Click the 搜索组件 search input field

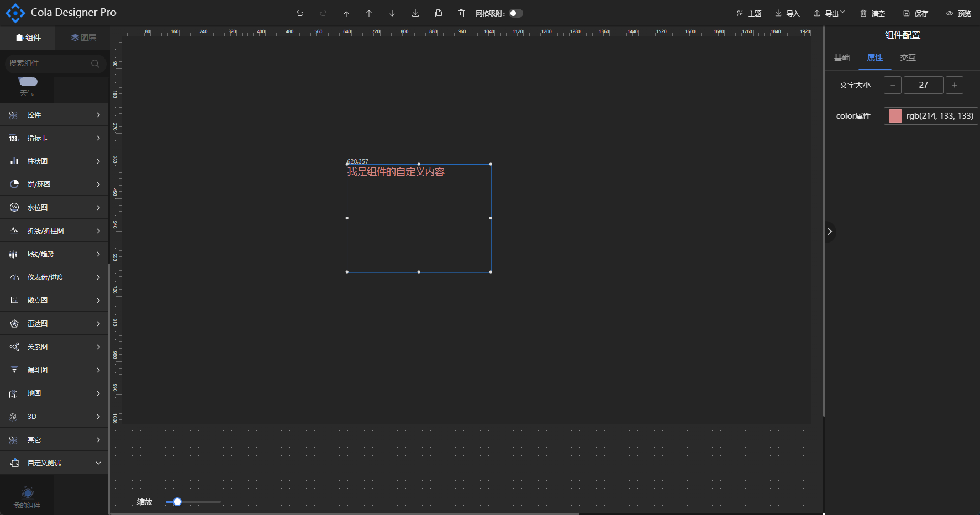49,64
